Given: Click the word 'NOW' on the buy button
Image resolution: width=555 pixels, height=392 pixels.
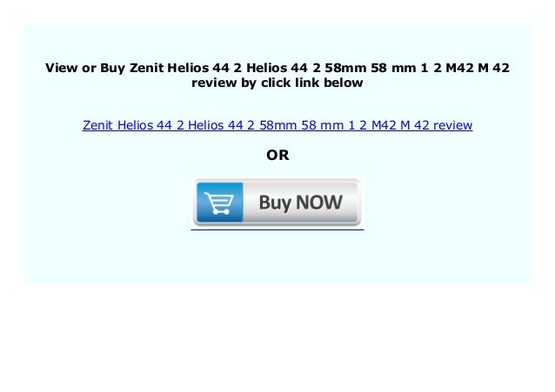Looking at the screenshot, I should [319, 203].
